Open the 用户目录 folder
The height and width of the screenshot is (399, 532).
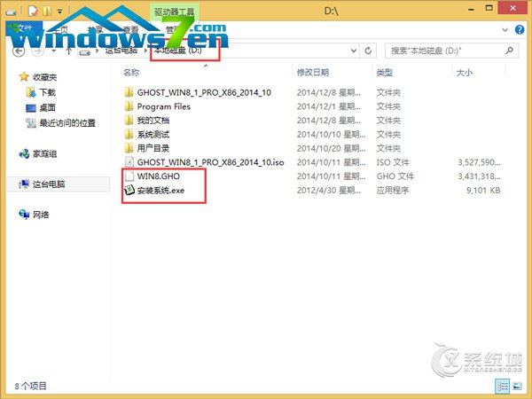click(x=153, y=148)
